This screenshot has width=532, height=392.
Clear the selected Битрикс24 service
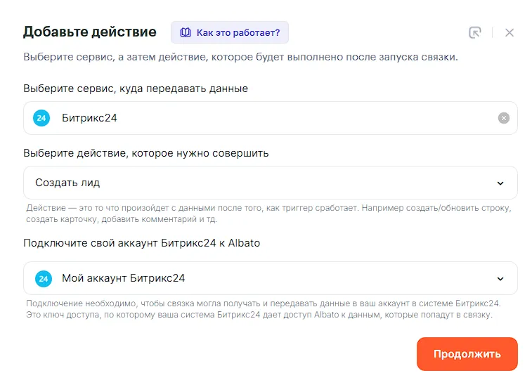coord(503,118)
